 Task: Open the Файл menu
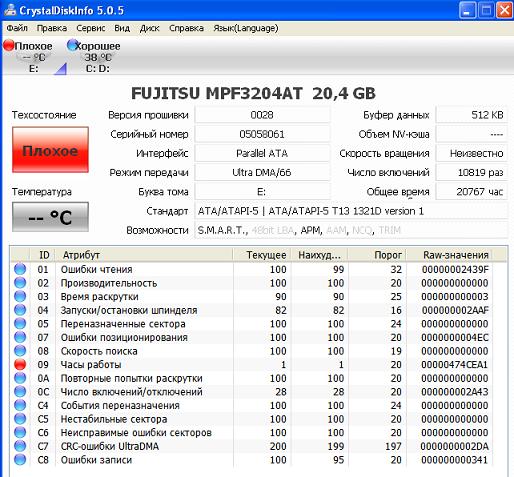(17, 28)
